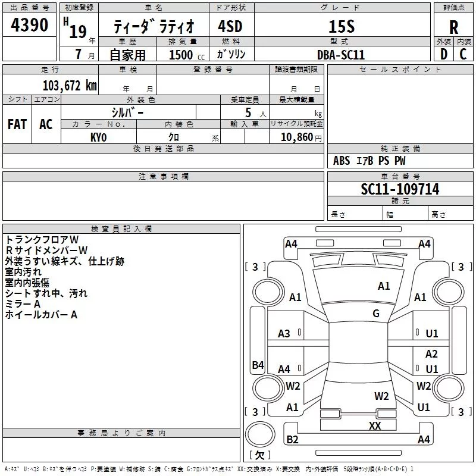476x476 pixels.
Task: Select the 後日発送部品 header
Action: [x=163, y=149]
